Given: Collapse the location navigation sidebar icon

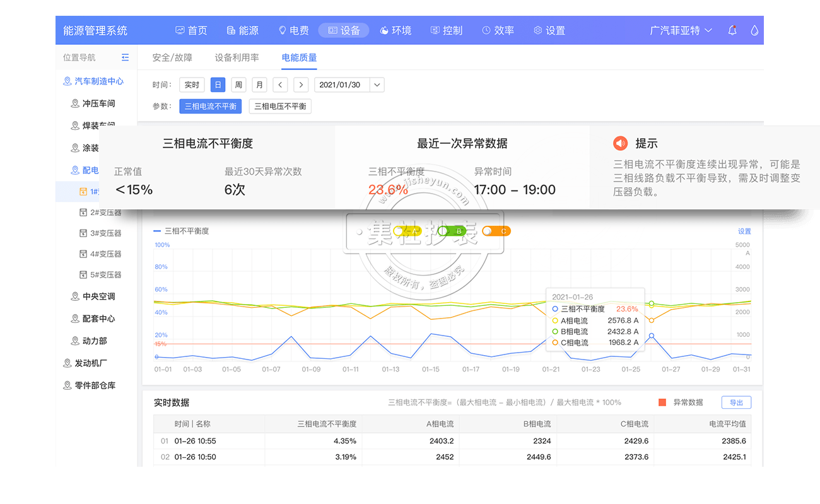Looking at the screenshot, I should [x=125, y=57].
